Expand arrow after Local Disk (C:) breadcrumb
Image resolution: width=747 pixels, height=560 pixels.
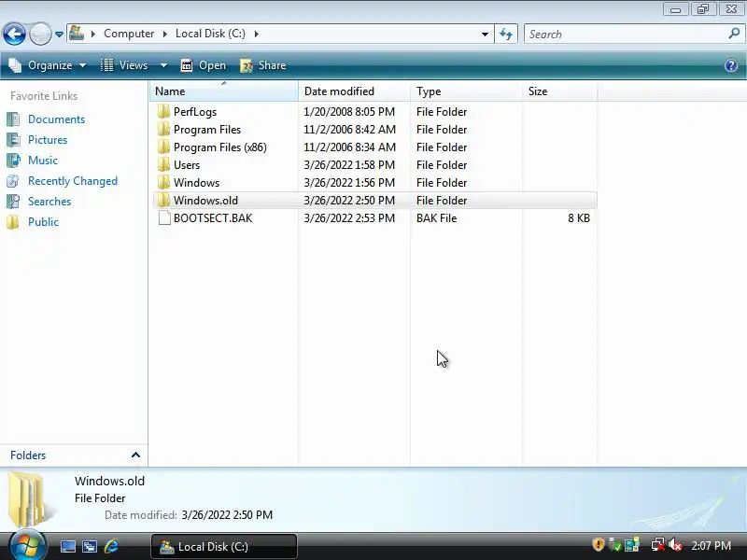[x=256, y=34]
